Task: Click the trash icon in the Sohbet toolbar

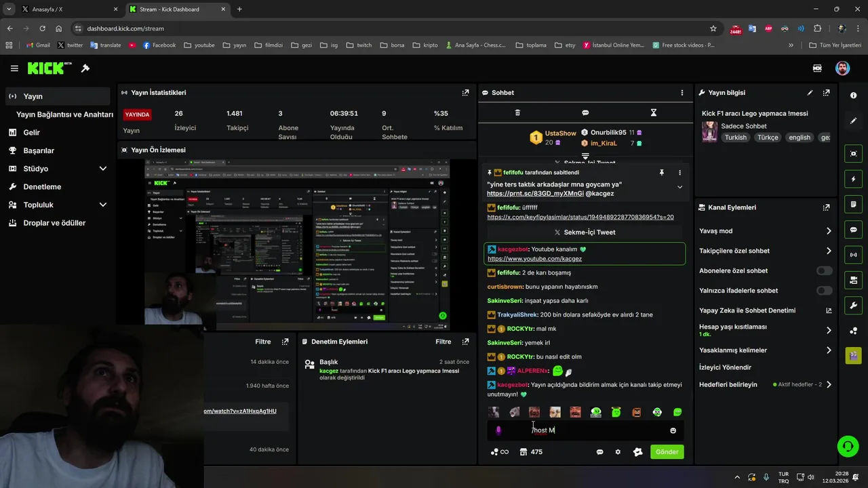Action: tap(517, 113)
